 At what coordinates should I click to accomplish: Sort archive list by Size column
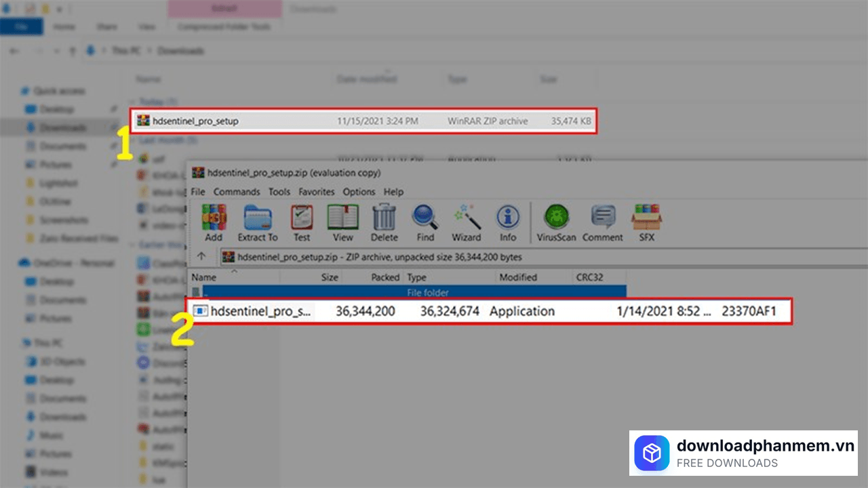(330, 277)
